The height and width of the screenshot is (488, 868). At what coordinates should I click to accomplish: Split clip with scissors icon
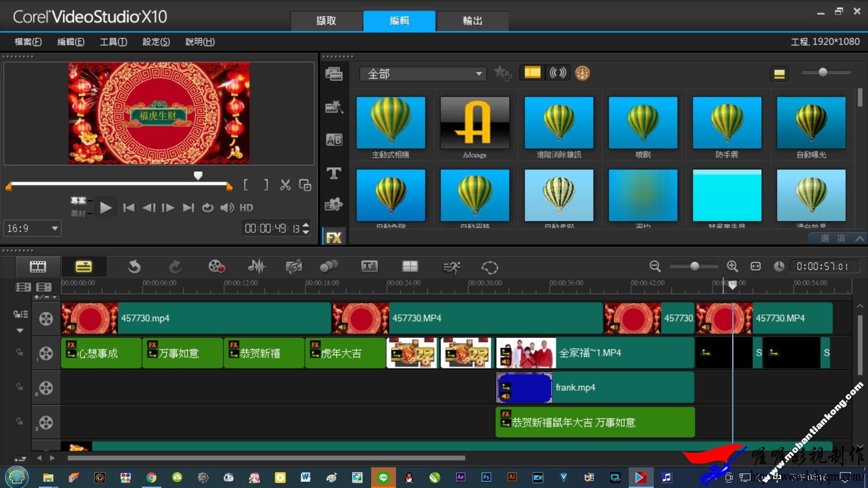[285, 185]
